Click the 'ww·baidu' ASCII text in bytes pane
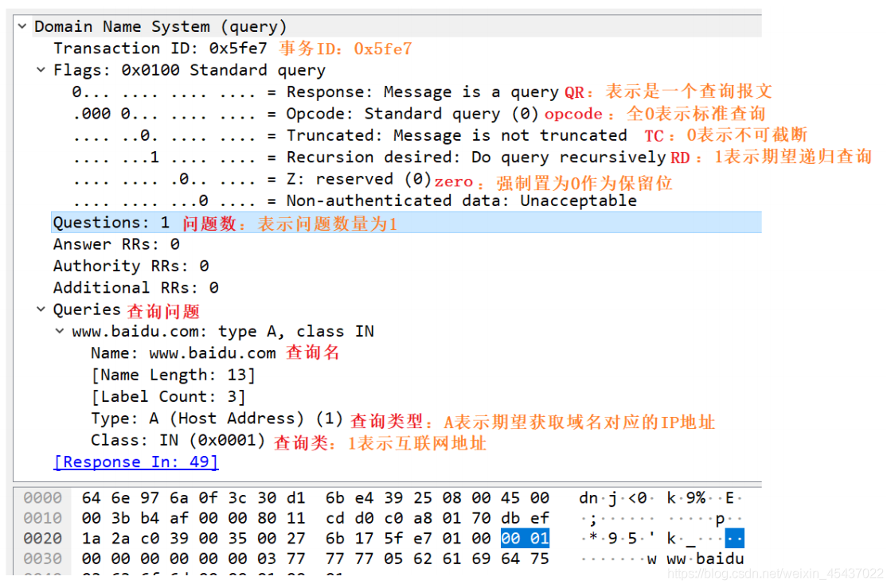The image size is (891, 588). click(705, 559)
